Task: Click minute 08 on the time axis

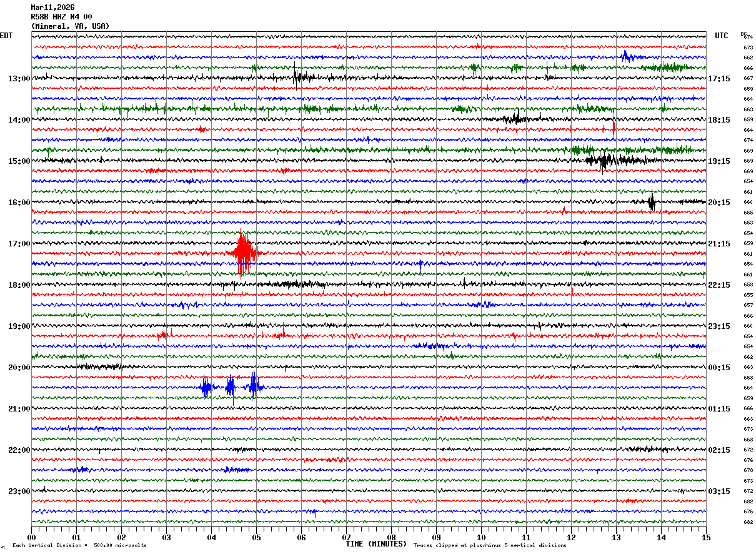Action: tap(391, 537)
